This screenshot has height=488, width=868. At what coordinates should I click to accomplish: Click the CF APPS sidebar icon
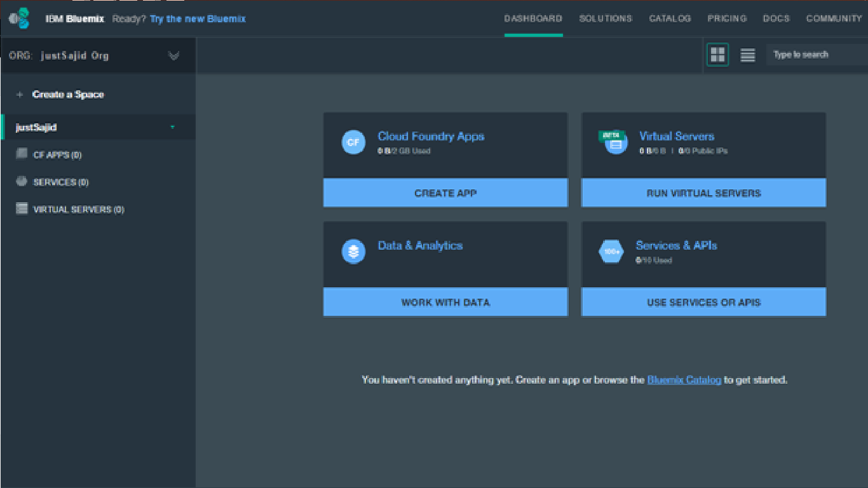[x=22, y=154]
